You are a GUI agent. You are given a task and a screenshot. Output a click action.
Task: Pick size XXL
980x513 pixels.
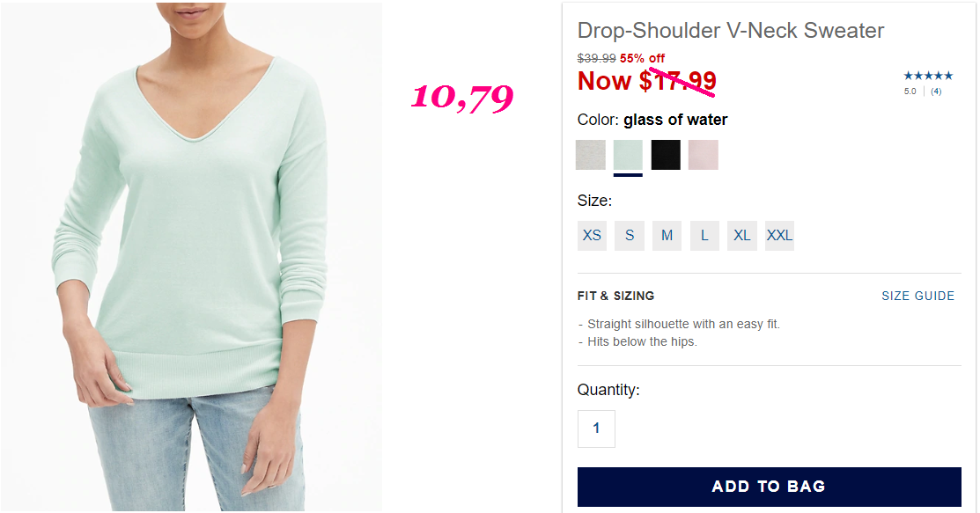coord(779,236)
